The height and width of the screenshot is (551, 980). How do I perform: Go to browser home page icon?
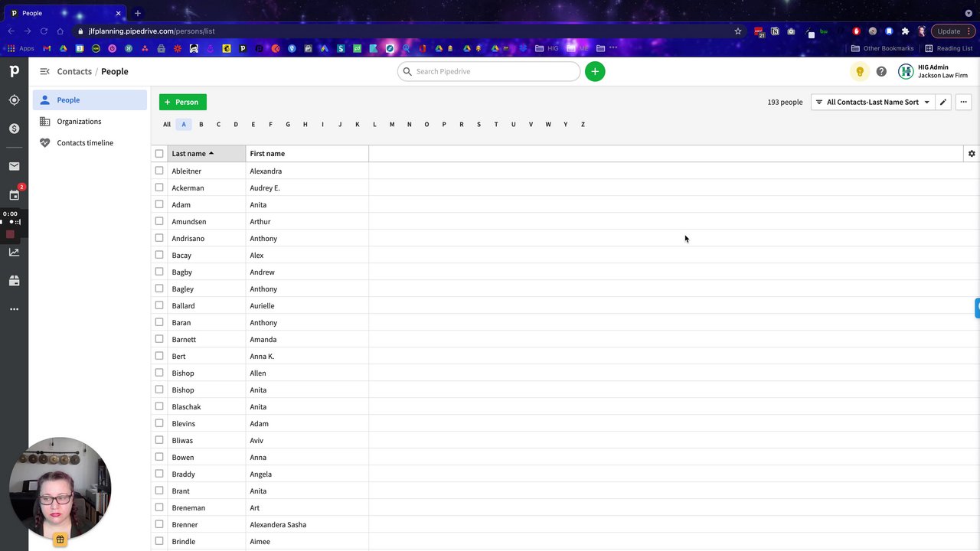point(60,31)
